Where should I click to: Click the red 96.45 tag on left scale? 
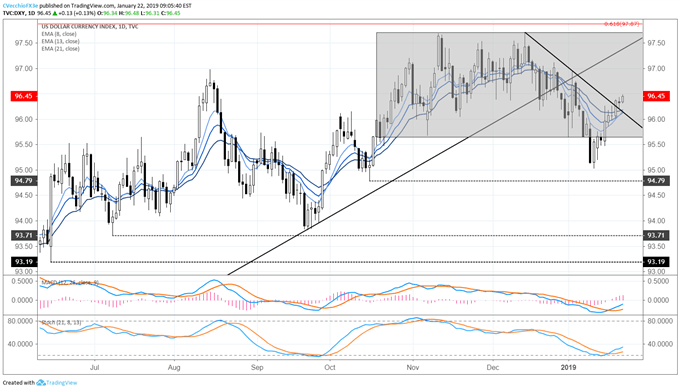[x=23, y=96]
